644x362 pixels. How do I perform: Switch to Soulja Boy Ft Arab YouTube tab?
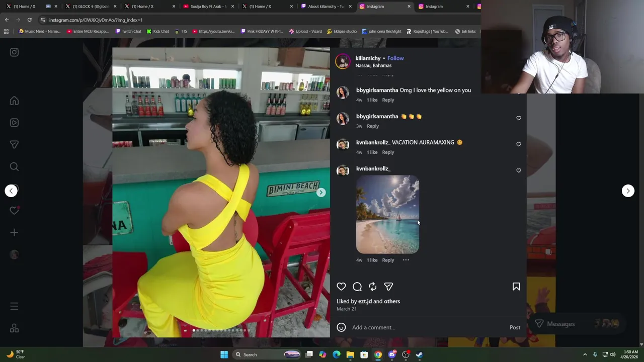pyautogui.click(x=208, y=7)
